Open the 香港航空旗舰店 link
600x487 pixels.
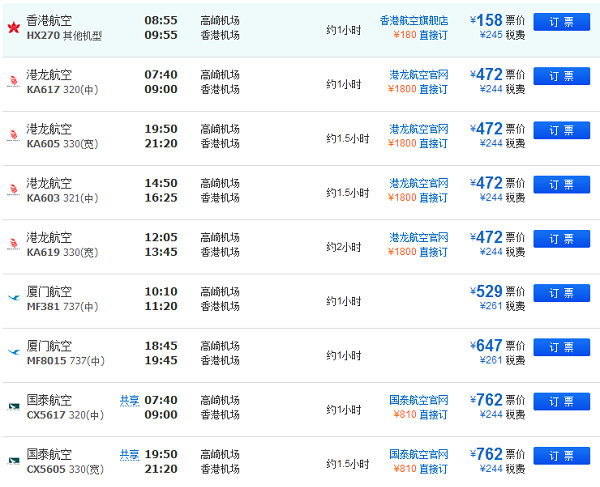click(x=414, y=20)
